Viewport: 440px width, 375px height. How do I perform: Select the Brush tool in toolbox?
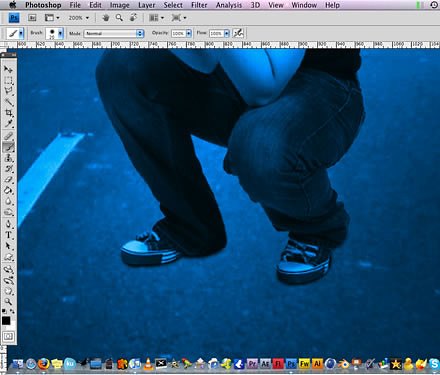8,147
